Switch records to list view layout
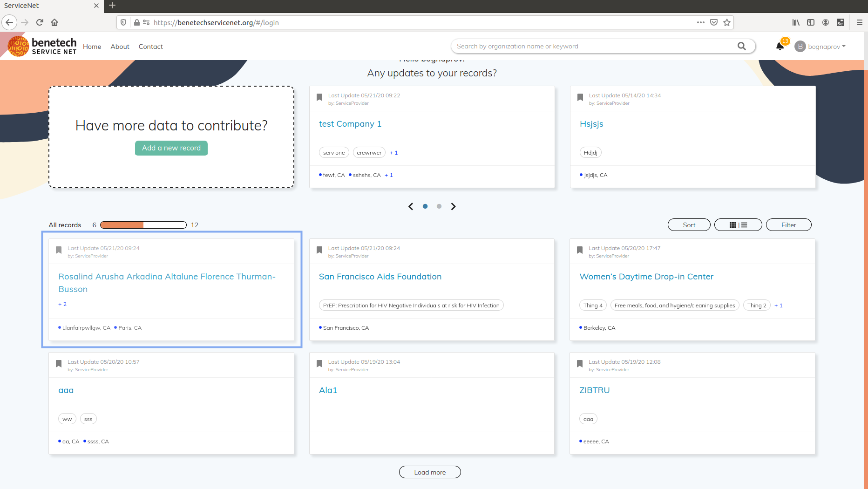The width and height of the screenshot is (868, 489). click(744, 224)
